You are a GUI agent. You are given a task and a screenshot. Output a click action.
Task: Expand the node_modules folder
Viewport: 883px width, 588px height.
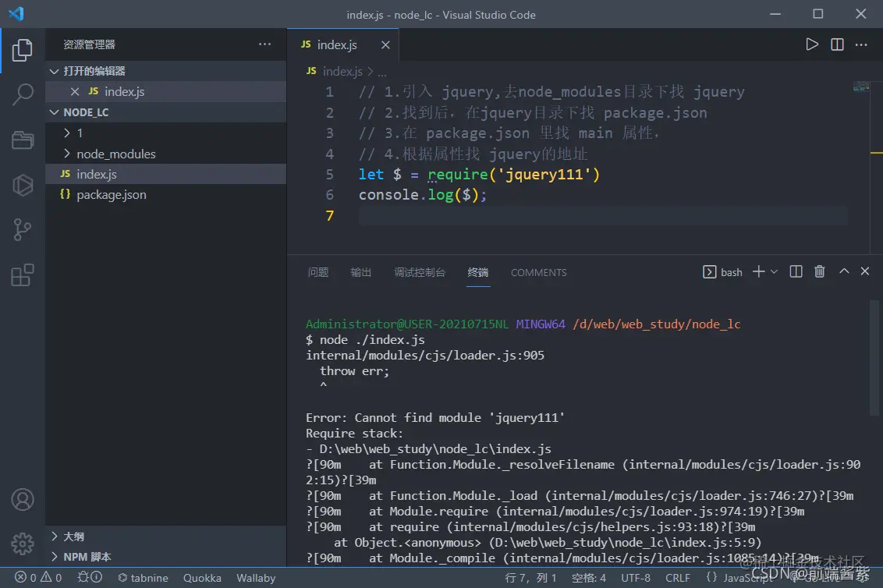point(165,154)
